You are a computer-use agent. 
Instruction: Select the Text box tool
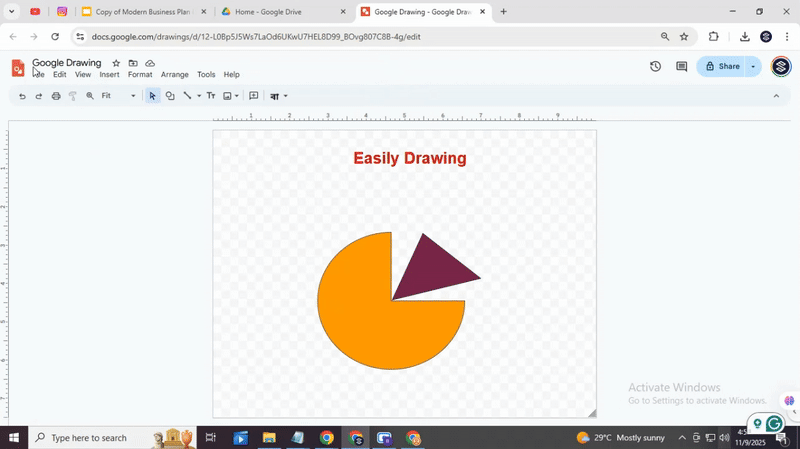(211, 96)
